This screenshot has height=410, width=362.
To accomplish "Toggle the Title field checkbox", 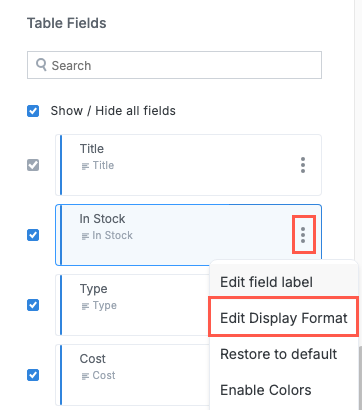I will [x=33, y=165].
